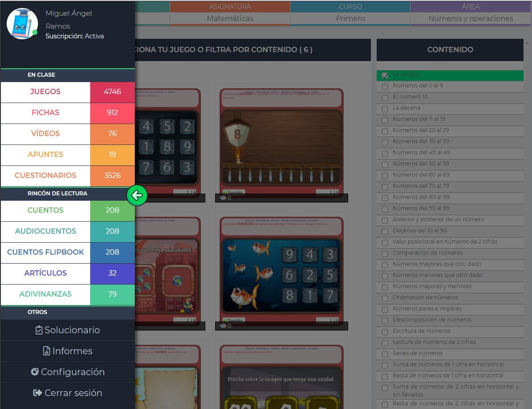Check Series de números

click(385, 355)
